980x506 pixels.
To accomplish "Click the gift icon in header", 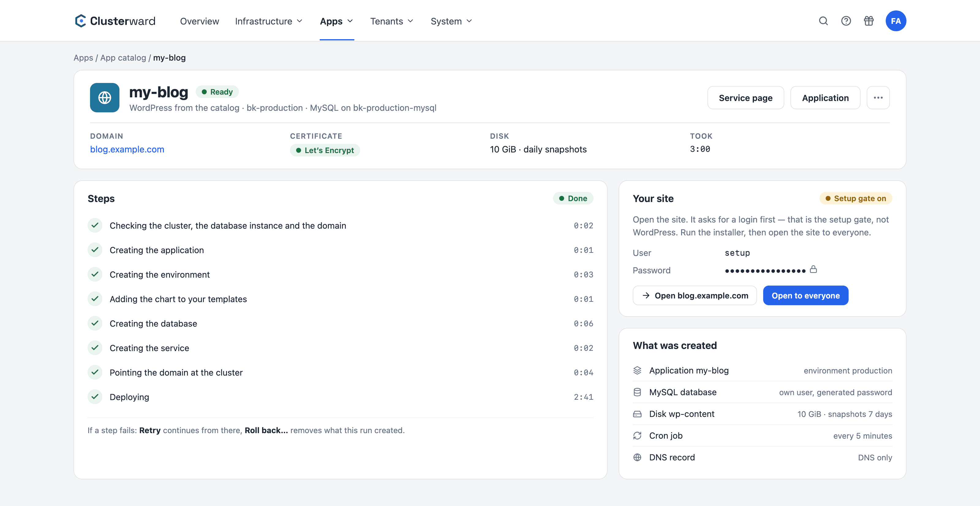I will click(x=869, y=21).
